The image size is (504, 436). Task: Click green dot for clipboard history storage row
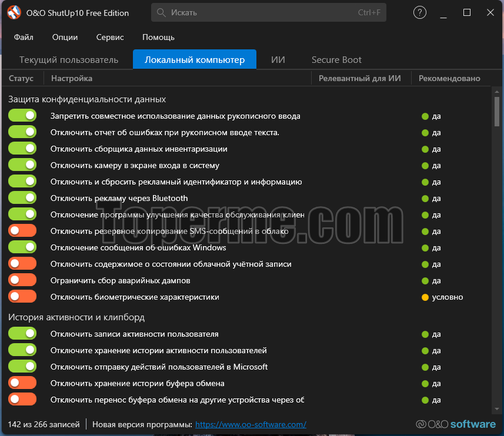tap(425, 384)
